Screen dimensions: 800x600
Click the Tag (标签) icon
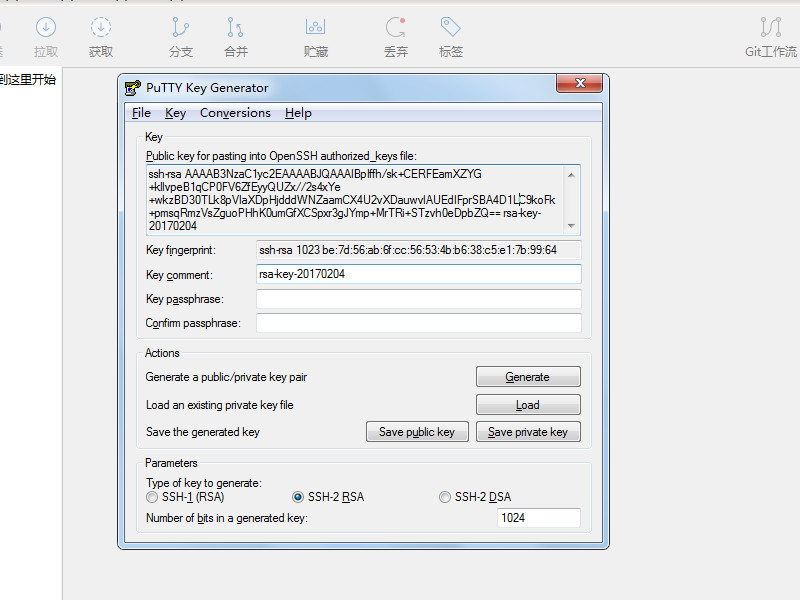pos(451,28)
